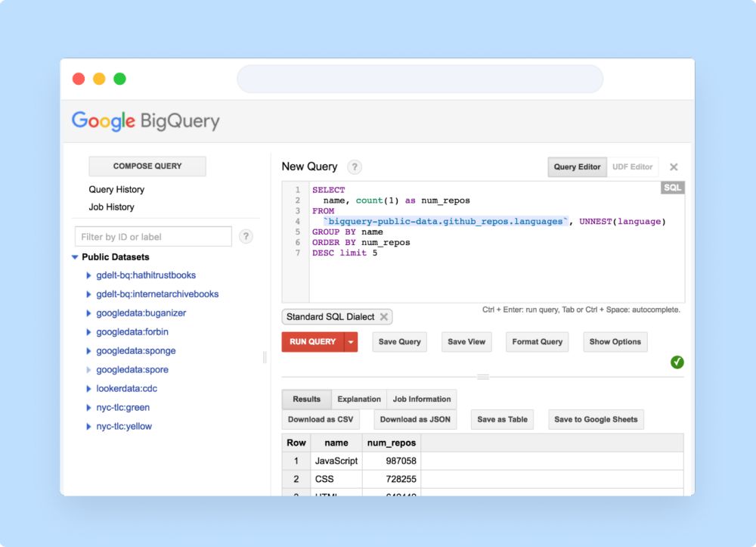Close the New Query editor panel
The height and width of the screenshot is (547, 756).
click(x=674, y=167)
